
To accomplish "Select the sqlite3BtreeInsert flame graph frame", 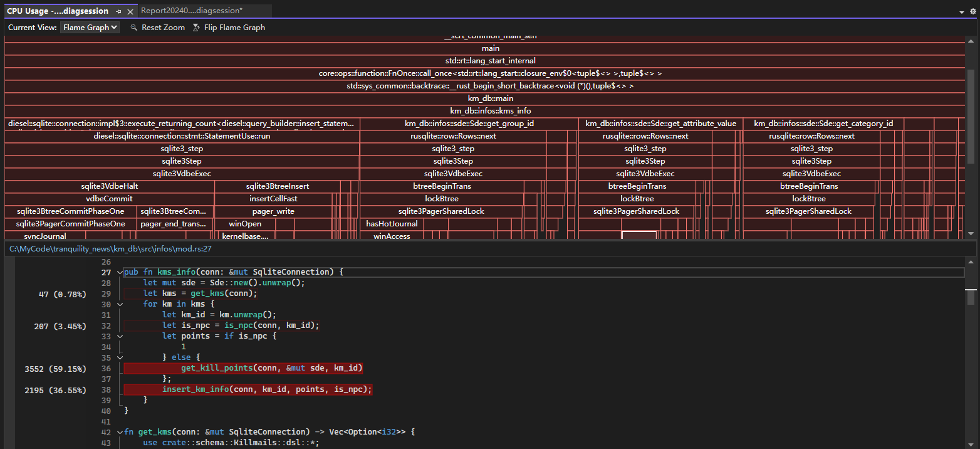I will (277, 186).
